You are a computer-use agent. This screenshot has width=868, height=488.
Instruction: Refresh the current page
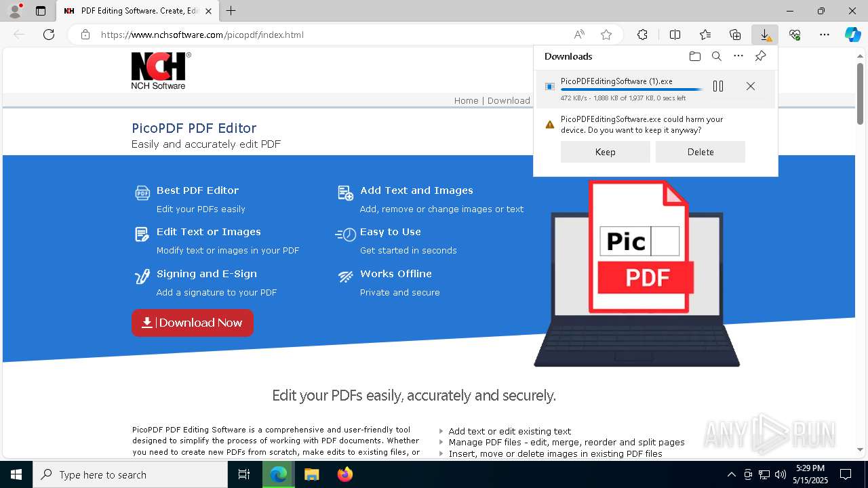[49, 35]
